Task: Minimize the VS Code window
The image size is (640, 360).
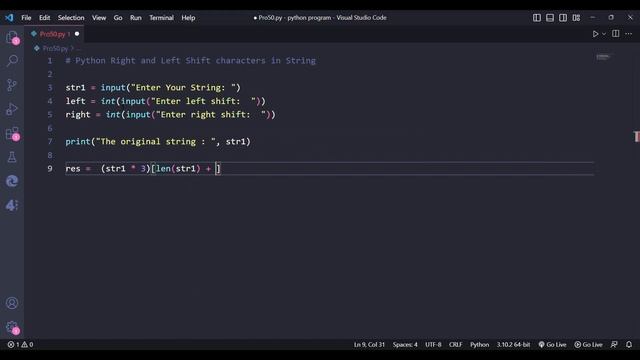Action: [x=593, y=18]
